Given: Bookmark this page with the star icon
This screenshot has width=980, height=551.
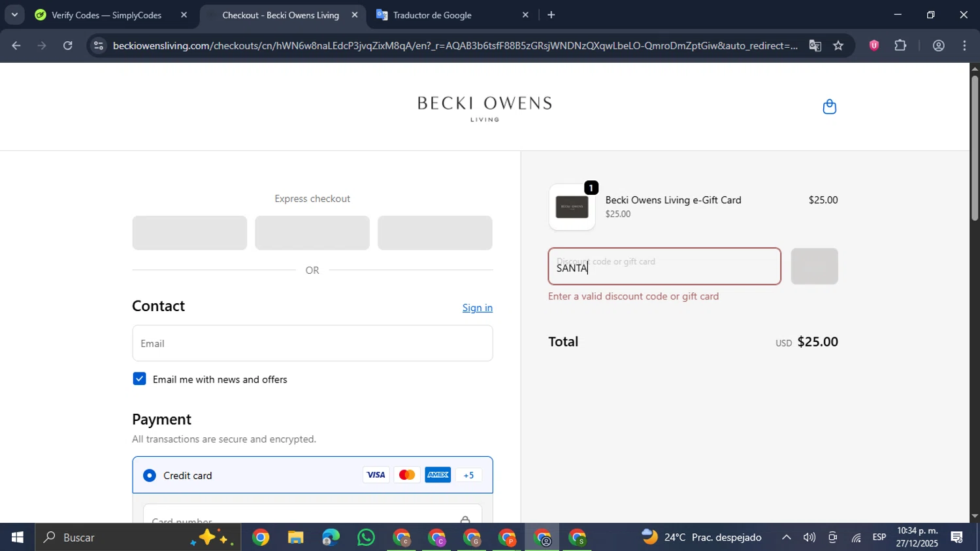Looking at the screenshot, I should (x=838, y=46).
